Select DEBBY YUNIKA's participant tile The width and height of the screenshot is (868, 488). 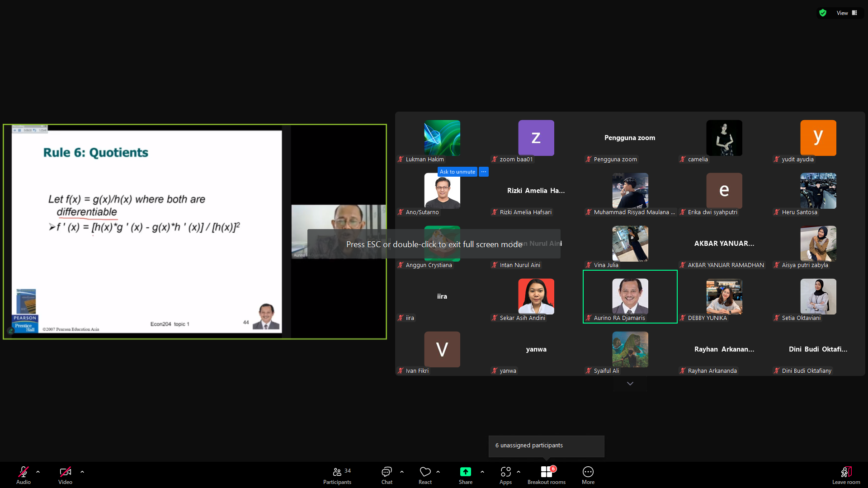(x=724, y=296)
